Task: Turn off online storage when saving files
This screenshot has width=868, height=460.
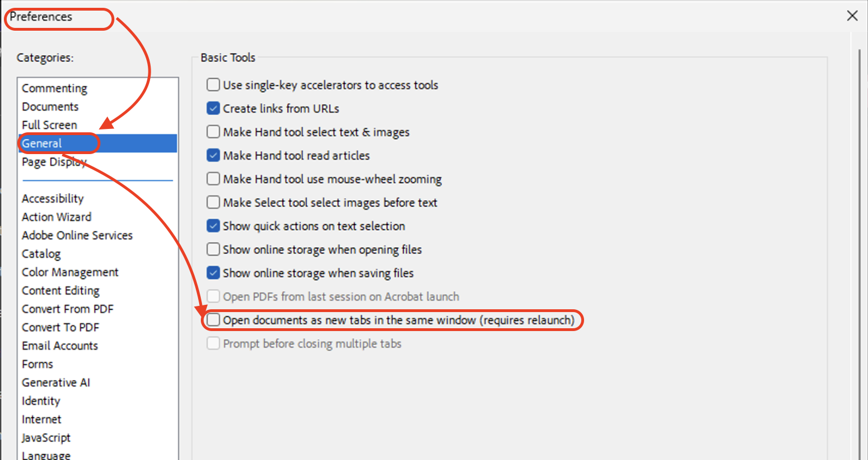Action: [213, 272]
